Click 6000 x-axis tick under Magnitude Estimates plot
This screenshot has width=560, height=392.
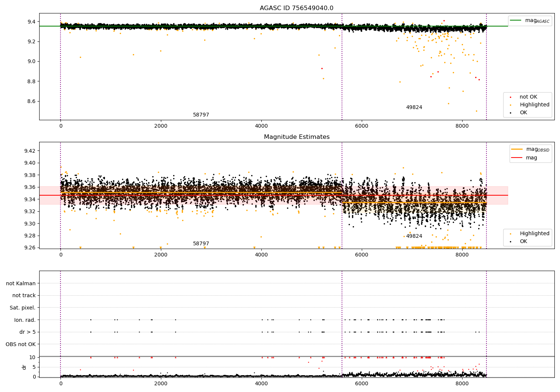point(362,255)
